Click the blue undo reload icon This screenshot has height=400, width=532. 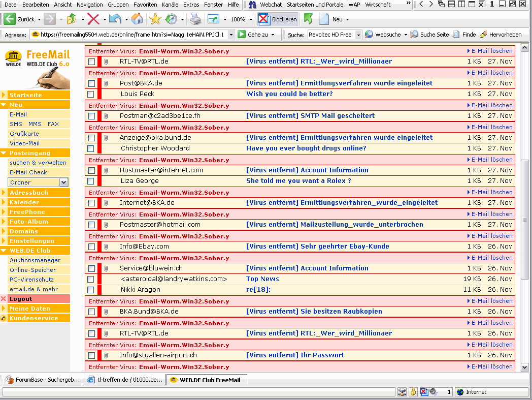[115, 19]
